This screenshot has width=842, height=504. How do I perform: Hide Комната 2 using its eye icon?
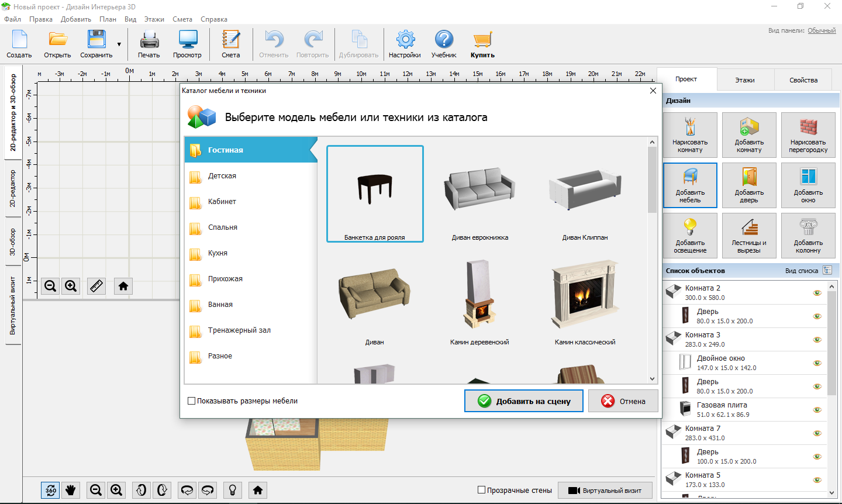pos(817,293)
